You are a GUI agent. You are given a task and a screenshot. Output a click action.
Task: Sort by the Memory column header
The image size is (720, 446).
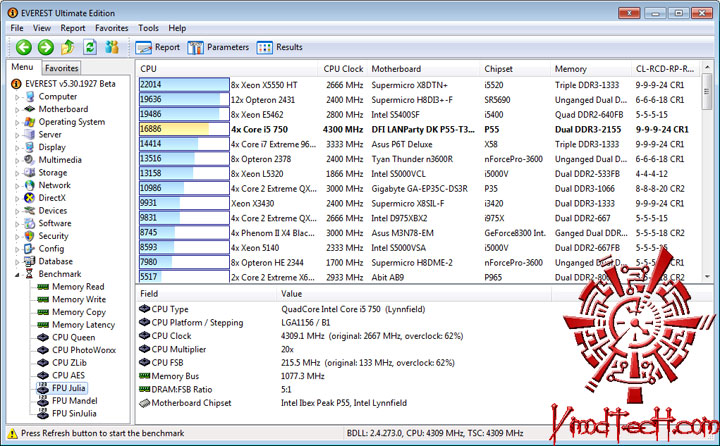pos(591,69)
